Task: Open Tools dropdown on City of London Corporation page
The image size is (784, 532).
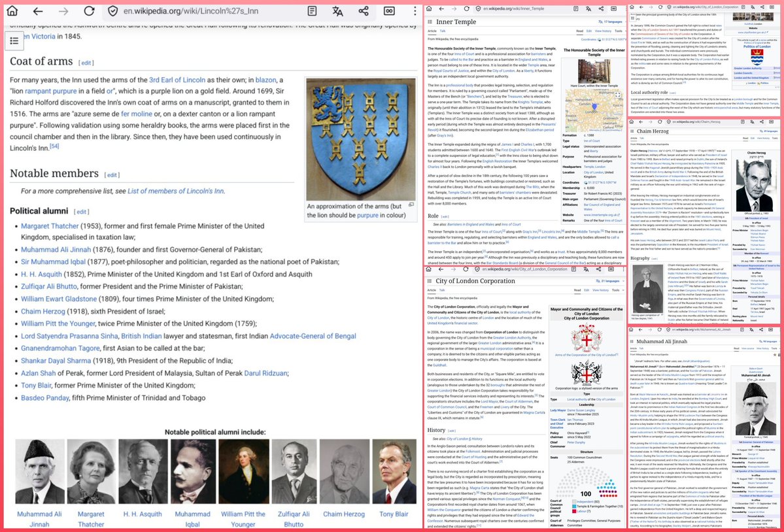Action: (617, 290)
